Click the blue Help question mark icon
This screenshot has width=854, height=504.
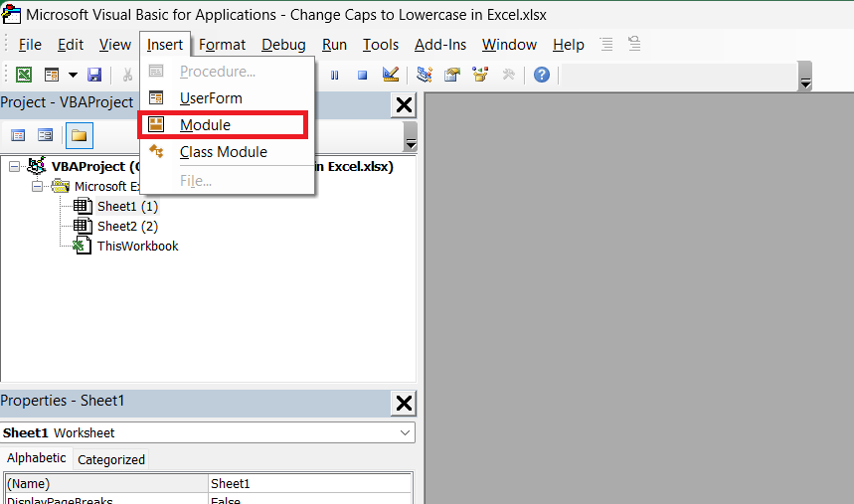coord(542,75)
